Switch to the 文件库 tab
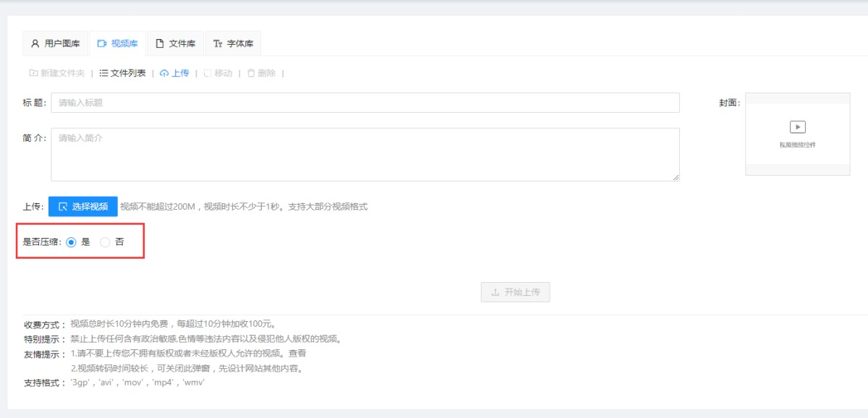 pos(175,43)
